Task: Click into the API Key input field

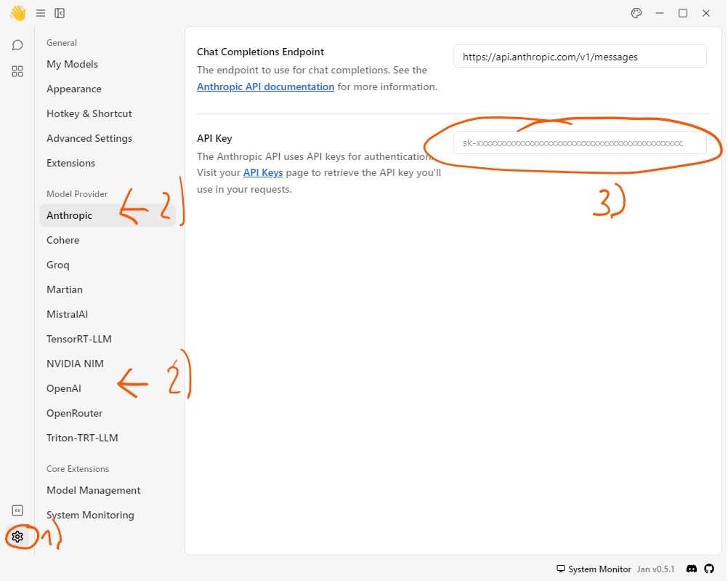Action: 579,143
